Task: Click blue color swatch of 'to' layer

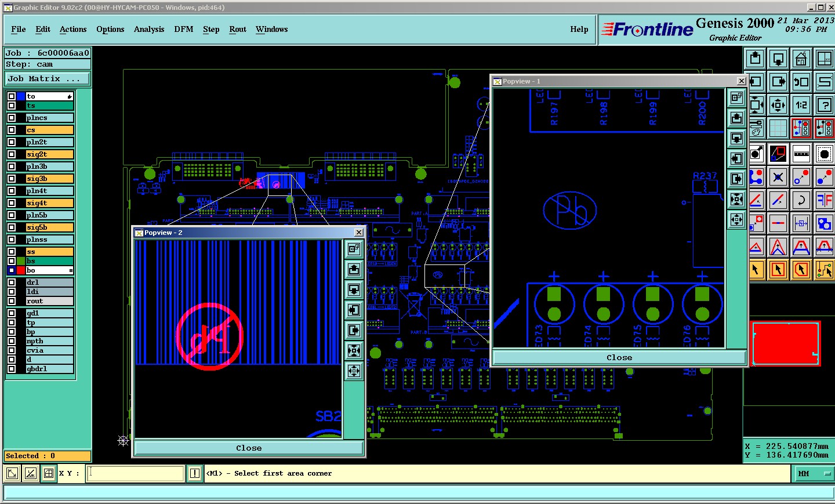Action: [x=21, y=96]
